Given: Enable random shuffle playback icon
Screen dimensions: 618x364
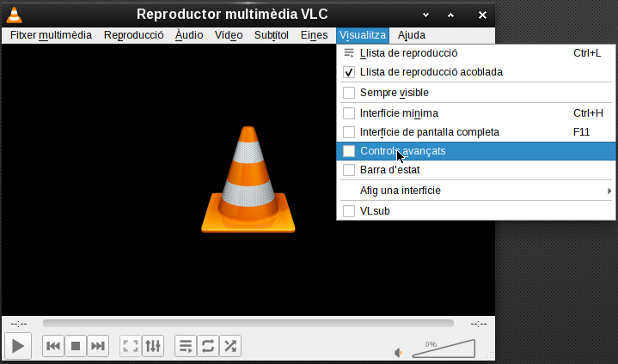Looking at the screenshot, I should coord(230,346).
